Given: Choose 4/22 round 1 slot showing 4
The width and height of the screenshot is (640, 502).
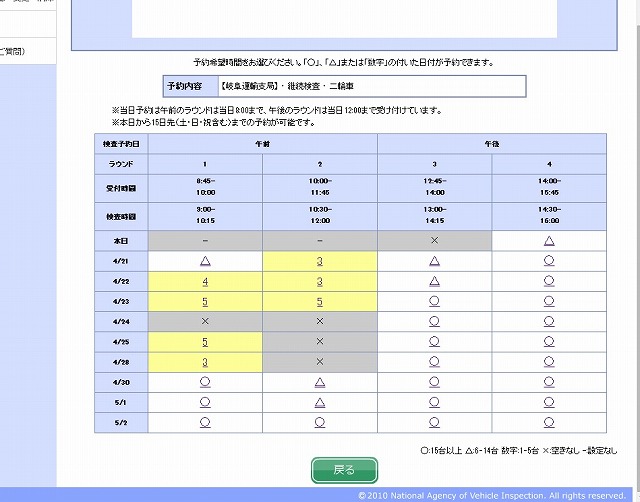Looking at the screenshot, I should point(205,281).
